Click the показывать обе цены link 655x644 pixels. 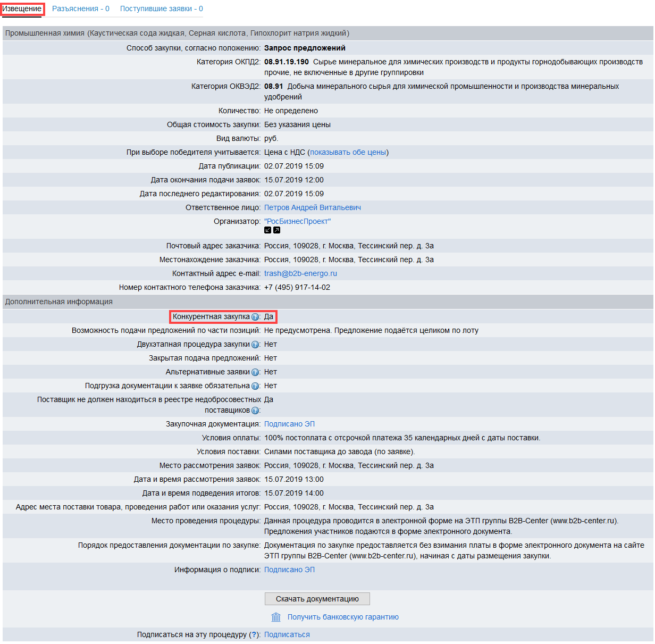click(348, 152)
